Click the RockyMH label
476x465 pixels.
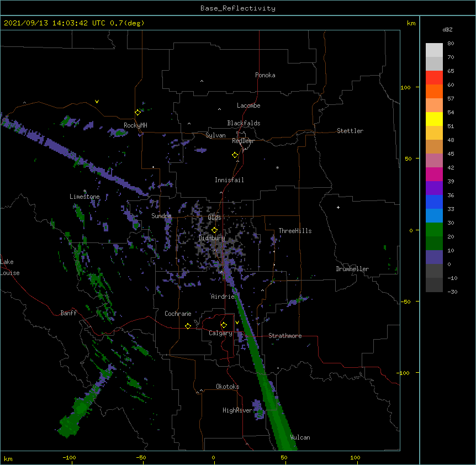click(x=135, y=125)
